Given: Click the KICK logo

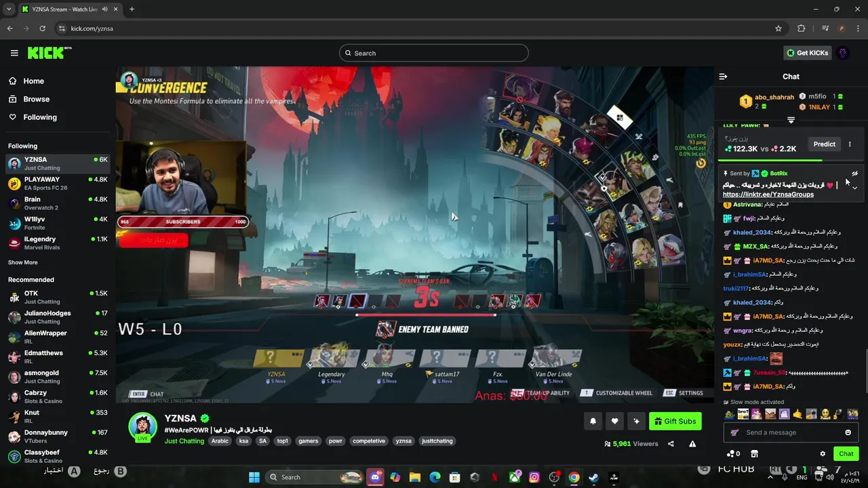Looking at the screenshot, I should coord(49,53).
